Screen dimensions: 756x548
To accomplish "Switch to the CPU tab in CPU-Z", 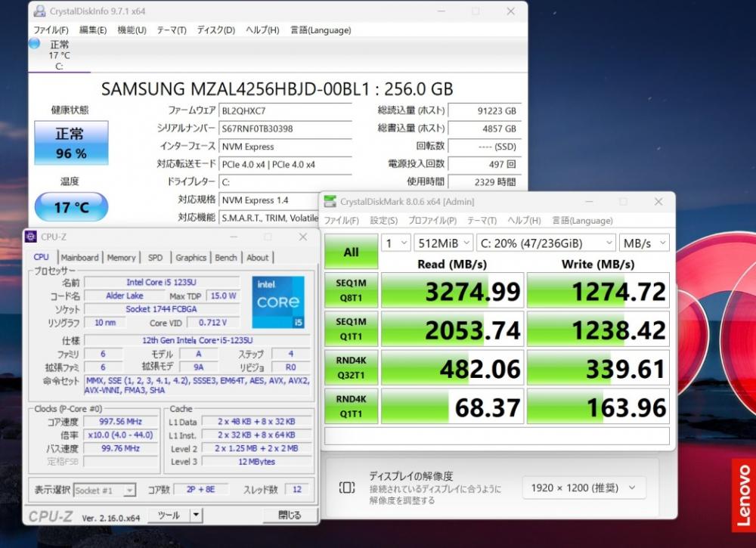I will [x=42, y=258].
